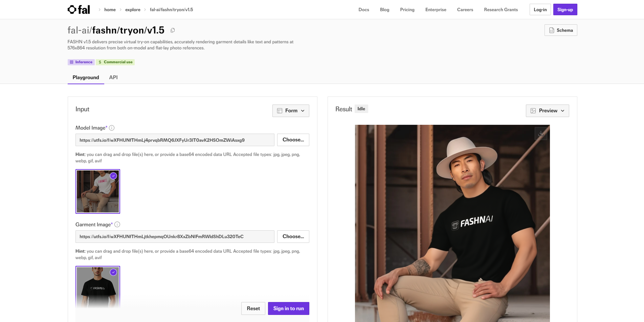Copy the model name with the copy icon
Image resolution: width=644 pixels, height=322 pixels.
(173, 30)
